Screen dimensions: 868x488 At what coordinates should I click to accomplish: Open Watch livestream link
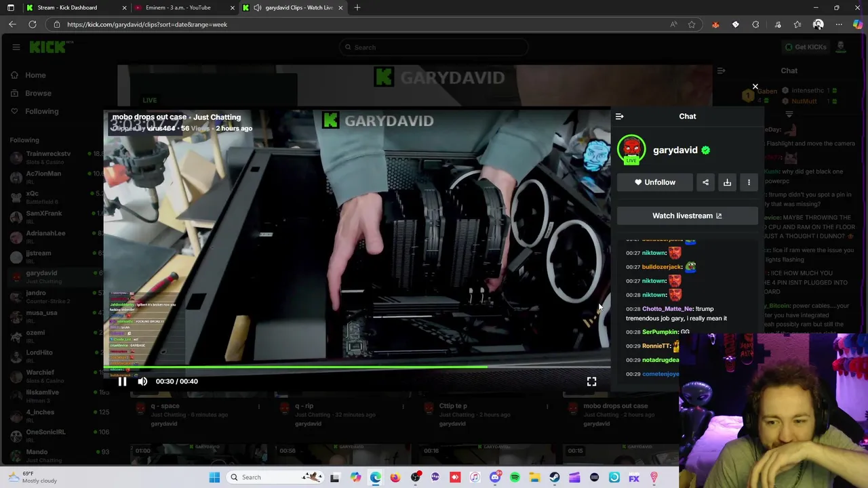(687, 216)
